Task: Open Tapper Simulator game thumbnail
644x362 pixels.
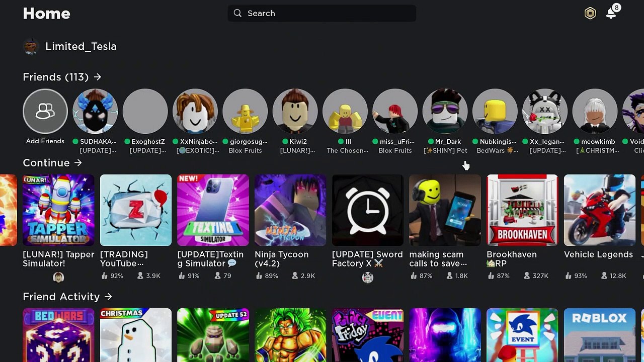Action: coord(58,210)
